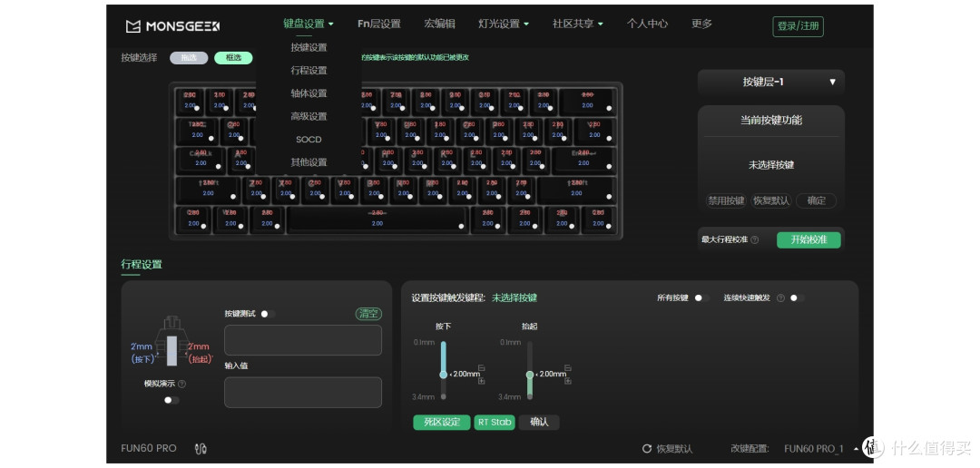
Task: Open the 更多 menu item
Action: click(701, 24)
